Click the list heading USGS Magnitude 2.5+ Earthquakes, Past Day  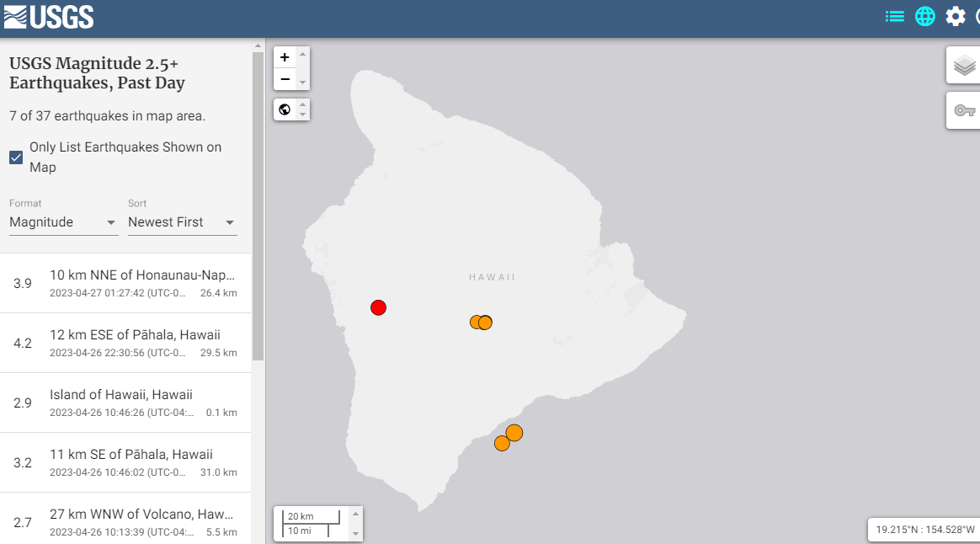pos(97,73)
